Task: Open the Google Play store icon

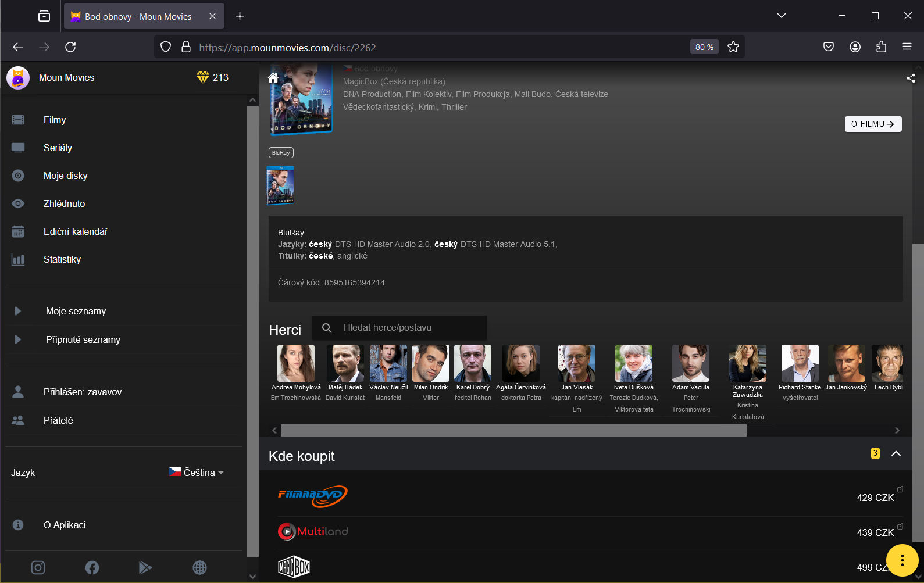Action: click(x=145, y=567)
